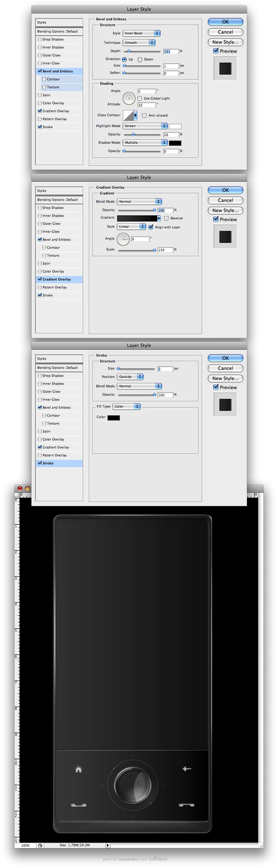Viewport: 278px width, 868px height.
Task: Select Satin row in the Stroke dialog list
Action: [59, 431]
